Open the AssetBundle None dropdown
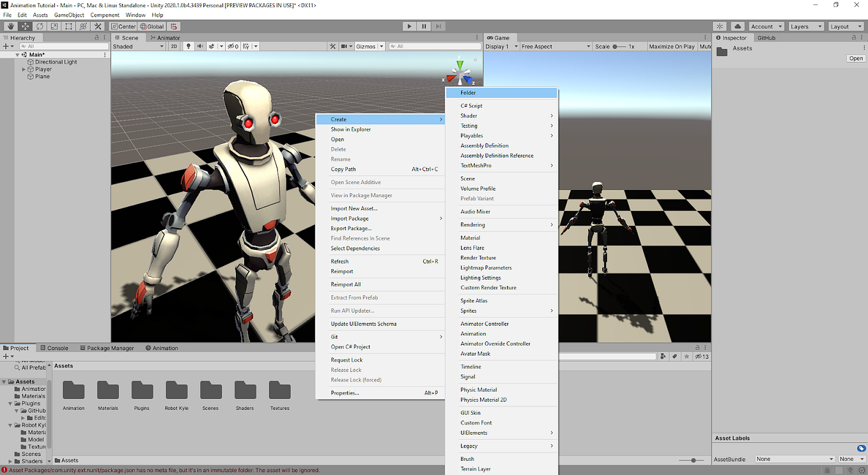 coord(794,458)
